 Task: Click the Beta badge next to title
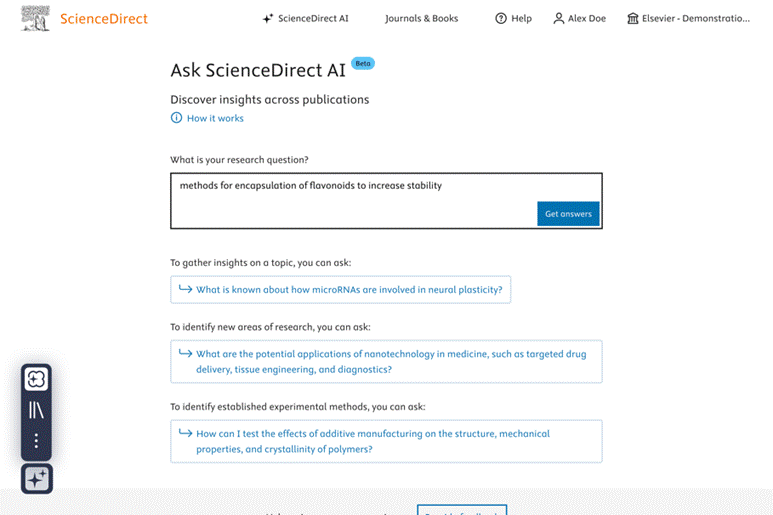(x=363, y=63)
